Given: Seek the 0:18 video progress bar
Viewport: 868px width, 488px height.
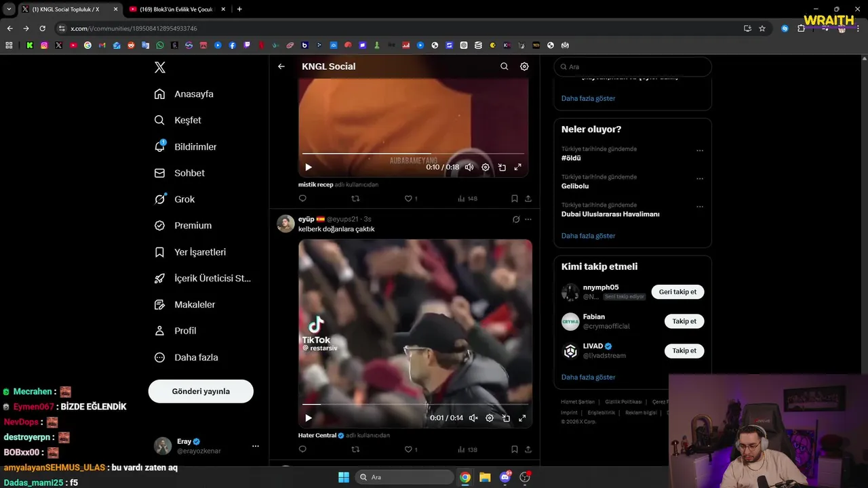Looking at the screenshot, I should [x=413, y=154].
